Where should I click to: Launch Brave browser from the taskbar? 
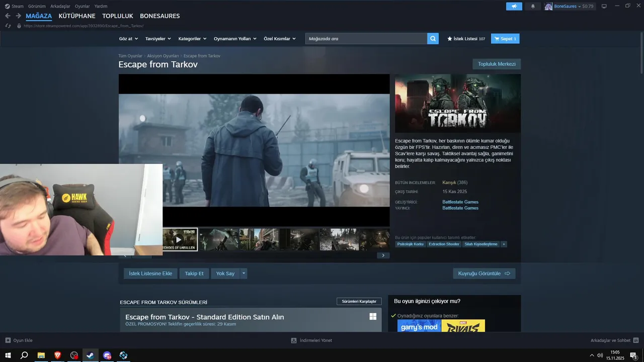57,355
